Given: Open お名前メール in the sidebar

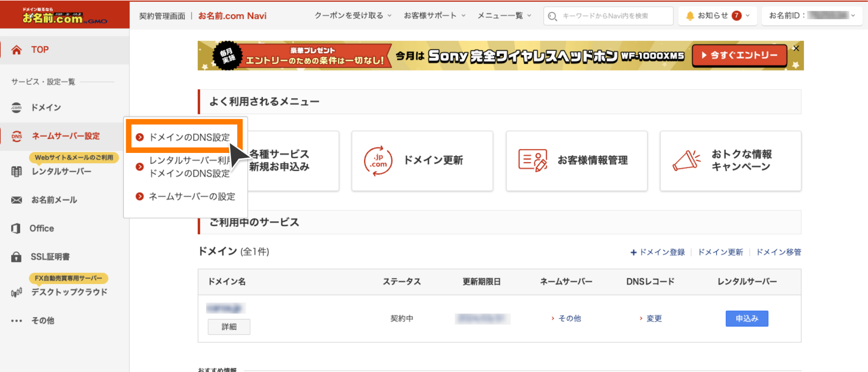Looking at the screenshot, I should [x=54, y=200].
